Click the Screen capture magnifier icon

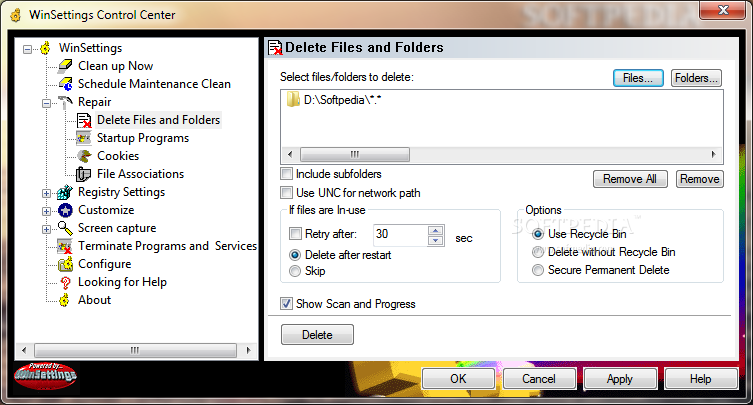click(65, 228)
